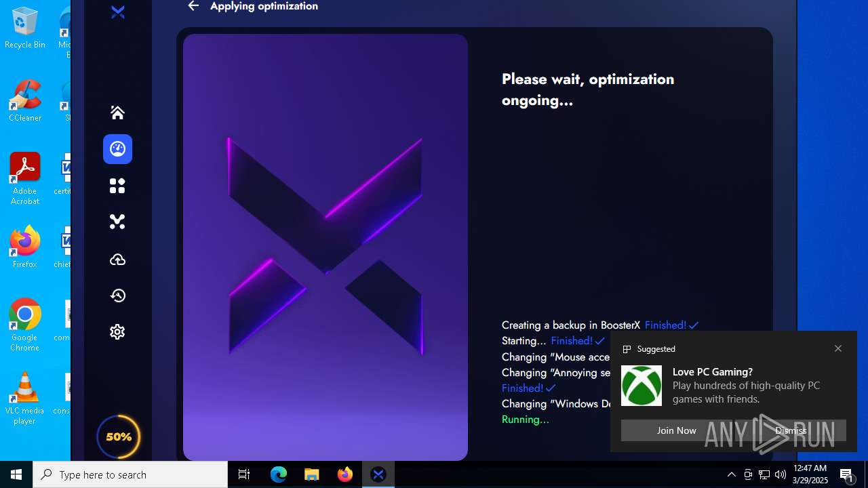Open the cloud upload icon in sidebar
Viewport: 868px width, 488px height.
point(117,260)
